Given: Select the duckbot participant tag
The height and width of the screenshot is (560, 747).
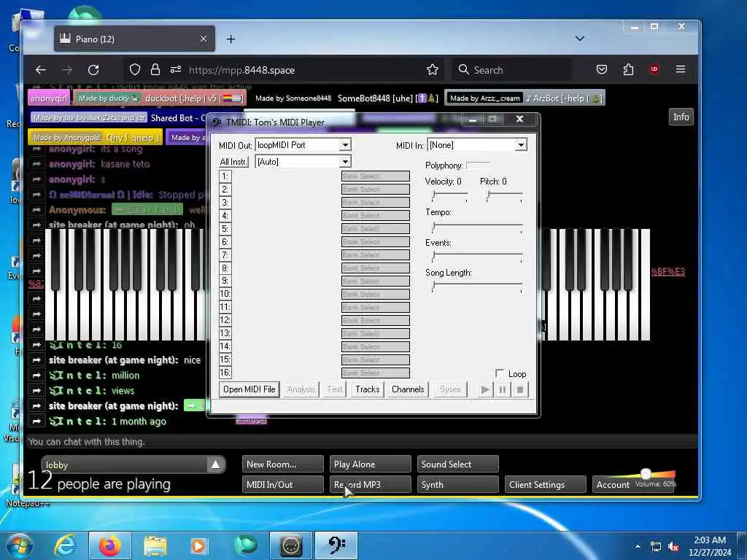Looking at the screenshot, I should (160, 98).
